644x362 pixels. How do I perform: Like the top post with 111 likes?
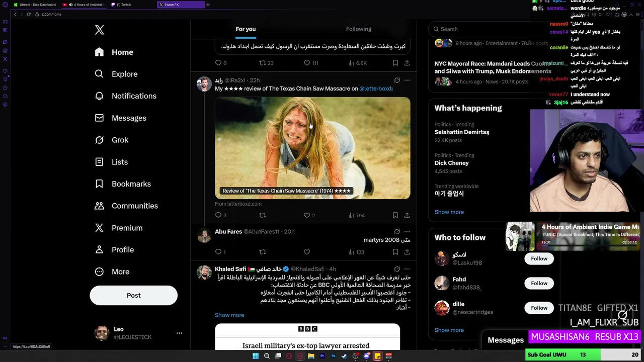point(311,63)
